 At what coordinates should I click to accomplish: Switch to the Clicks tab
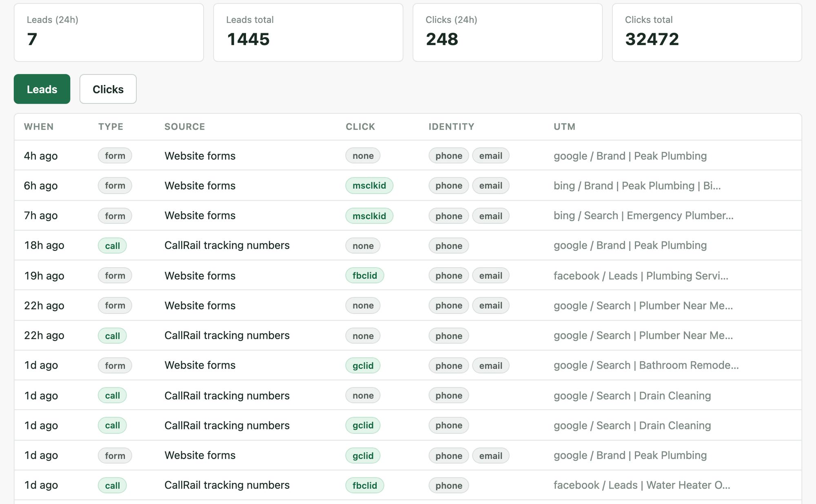coord(108,89)
